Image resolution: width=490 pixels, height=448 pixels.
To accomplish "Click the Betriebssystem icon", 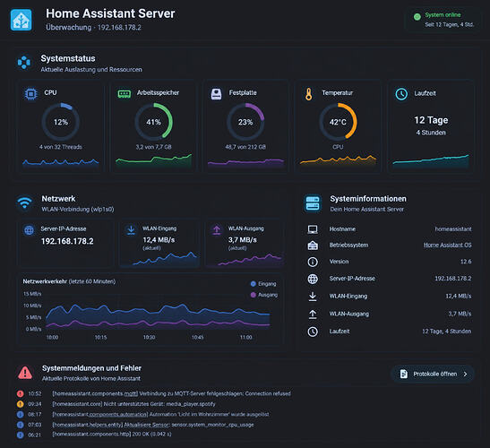I will pyautogui.click(x=313, y=246).
